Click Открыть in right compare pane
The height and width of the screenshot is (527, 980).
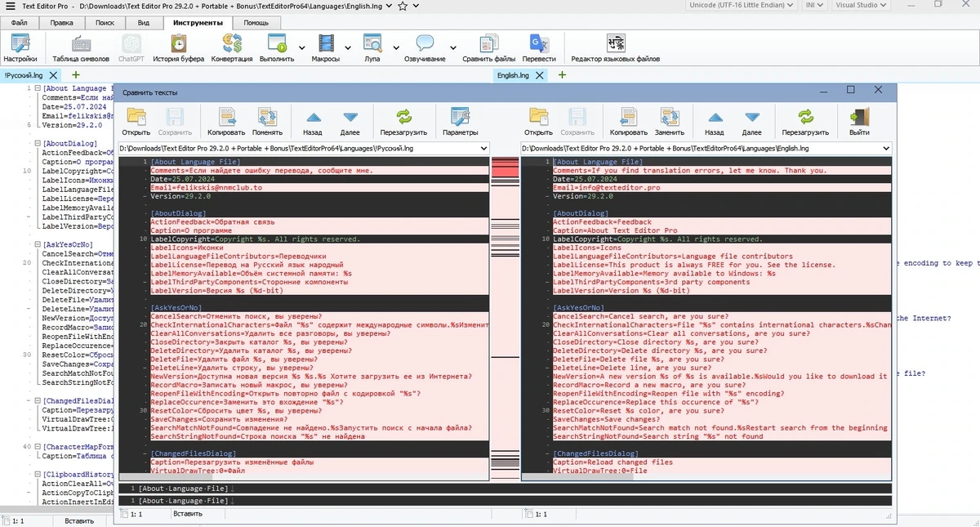pyautogui.click(x=539, y=122)
